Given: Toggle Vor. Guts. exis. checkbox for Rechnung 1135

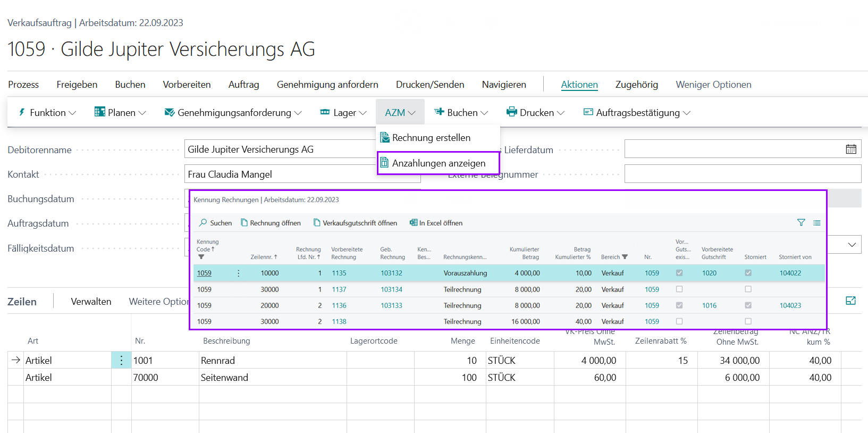Looking at the screenshot, I should pyautogui.click(x=679, y=273).
